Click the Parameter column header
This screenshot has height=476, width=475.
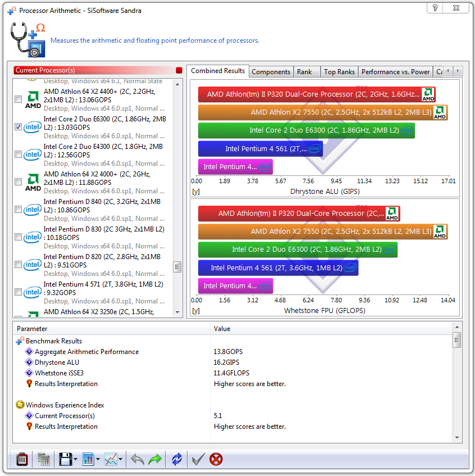click(x=111, y=329)
